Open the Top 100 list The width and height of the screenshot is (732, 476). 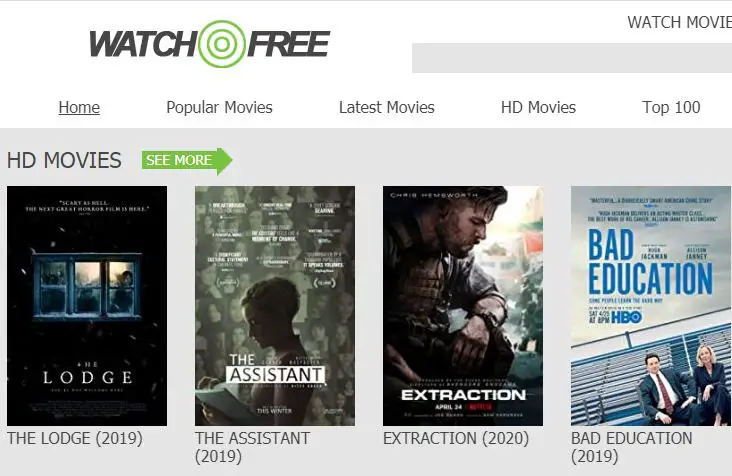pyautogui.click(x=671, y=107)
